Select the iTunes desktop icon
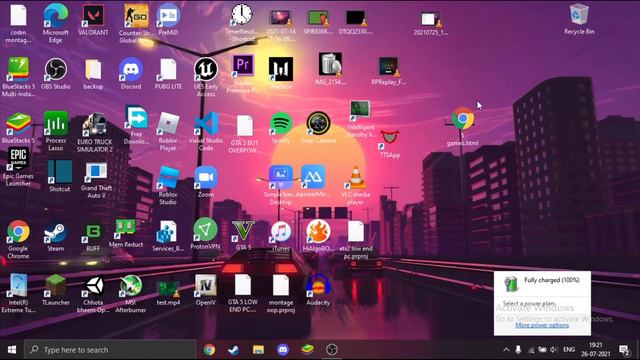640x360 pixels. pos(281,232)
